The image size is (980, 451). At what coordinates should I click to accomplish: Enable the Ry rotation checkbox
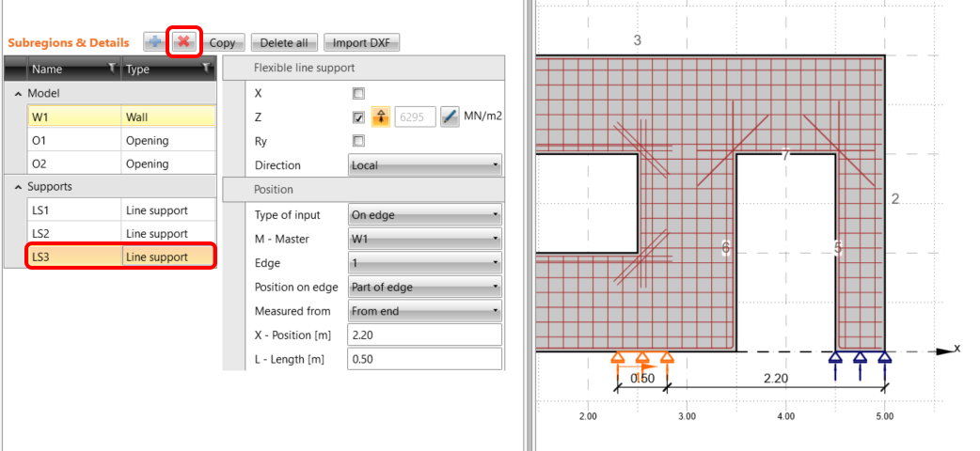(357, 141)
